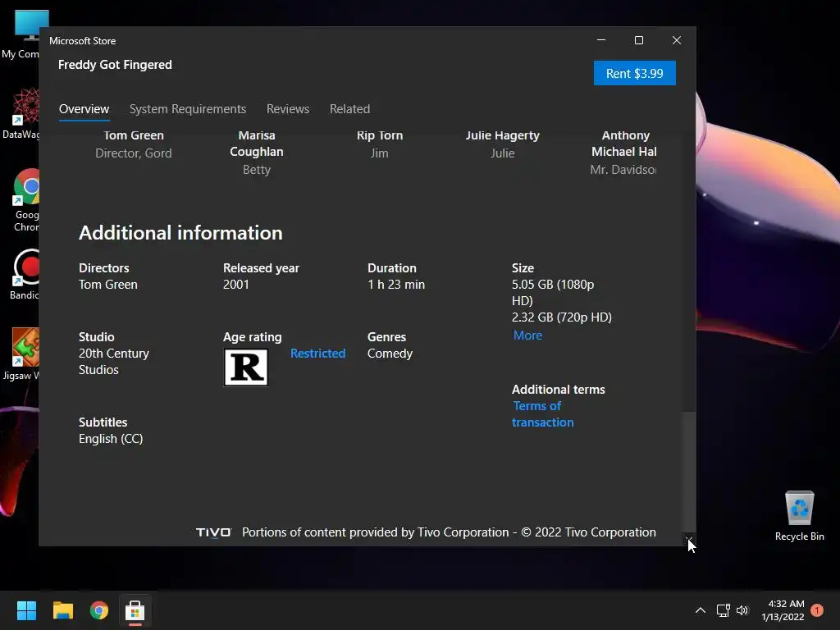This screenshot has width=840, height=630.
Task: Click the TiVo logo in the footer
Action: pos(214,532)
